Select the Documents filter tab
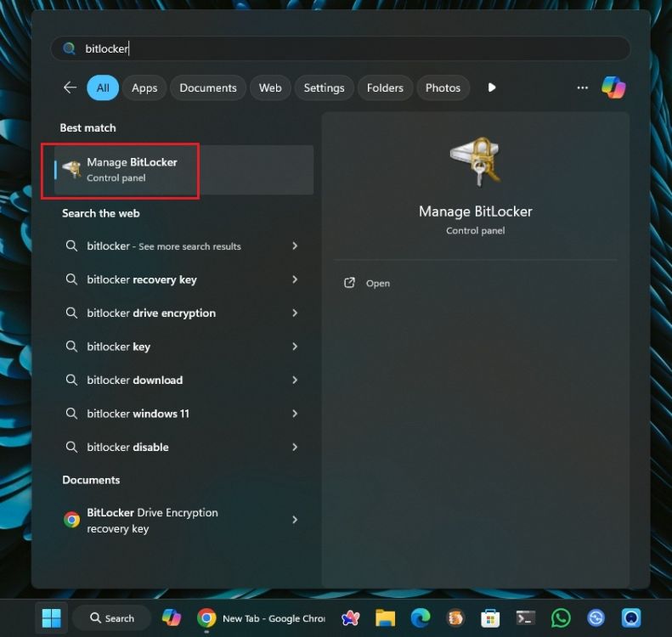This screenshot has height=637, width=672. pyautogui.click(x=208, y=87)
